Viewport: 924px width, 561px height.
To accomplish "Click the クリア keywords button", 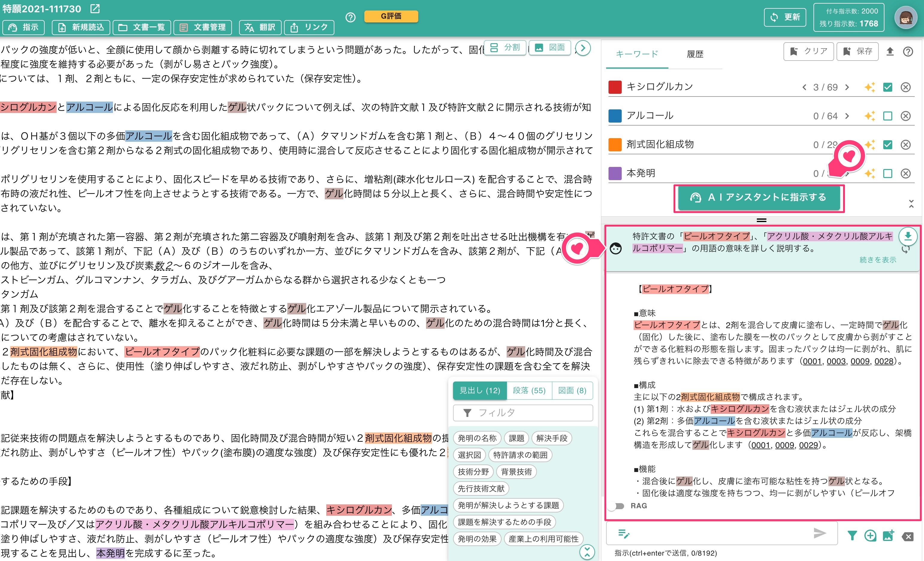I will tap(808, 51).
